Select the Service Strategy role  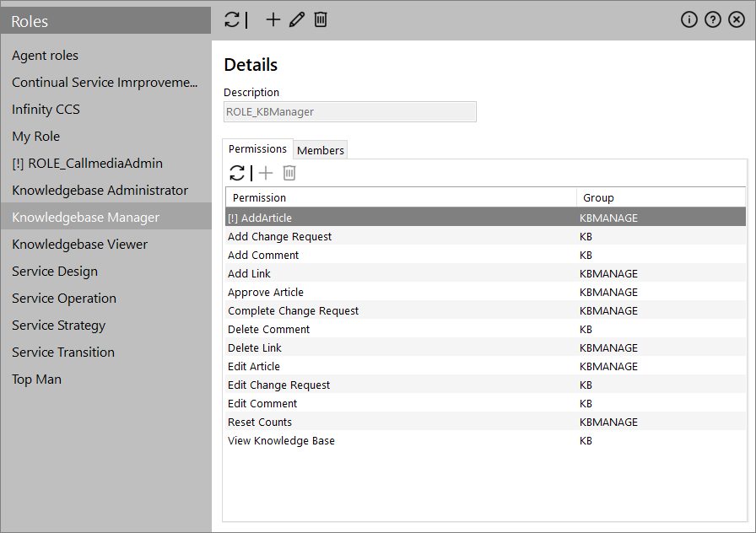106,326
